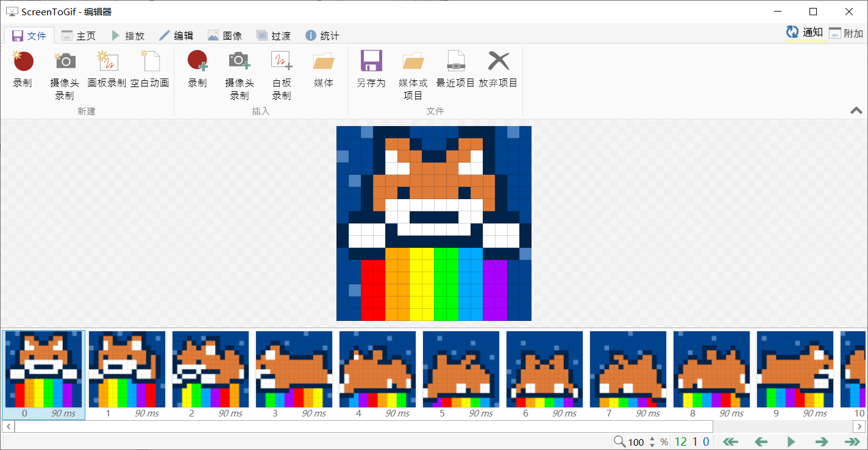Load 媒体或项目 from disk
Viewport: 868px width, 450px height.
pos(413,76)
